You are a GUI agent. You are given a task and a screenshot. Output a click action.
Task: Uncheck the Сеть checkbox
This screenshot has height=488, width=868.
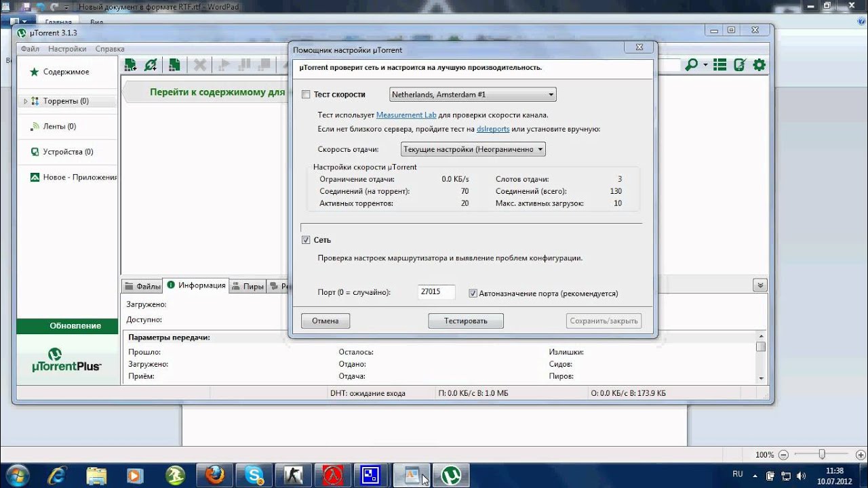pyautogui.click(x=306, y=240)
